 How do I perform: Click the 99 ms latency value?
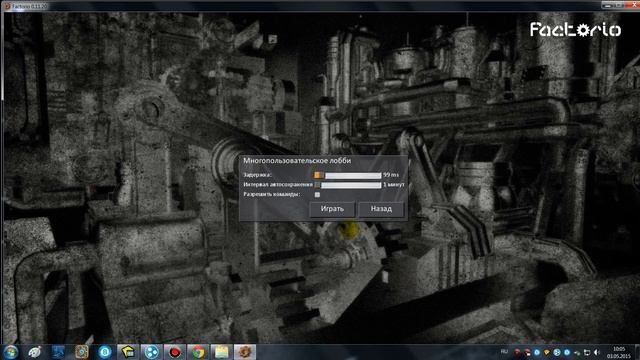(391, 175)
